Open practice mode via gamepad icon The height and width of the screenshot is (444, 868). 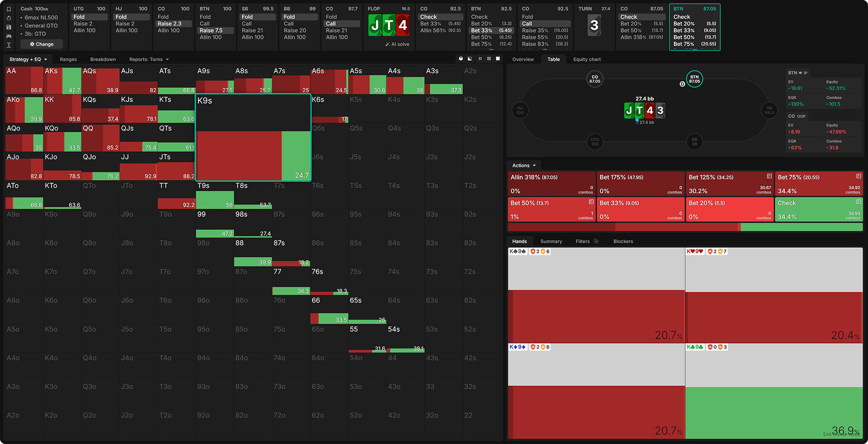pyautogui.click(x=9, y=36)
